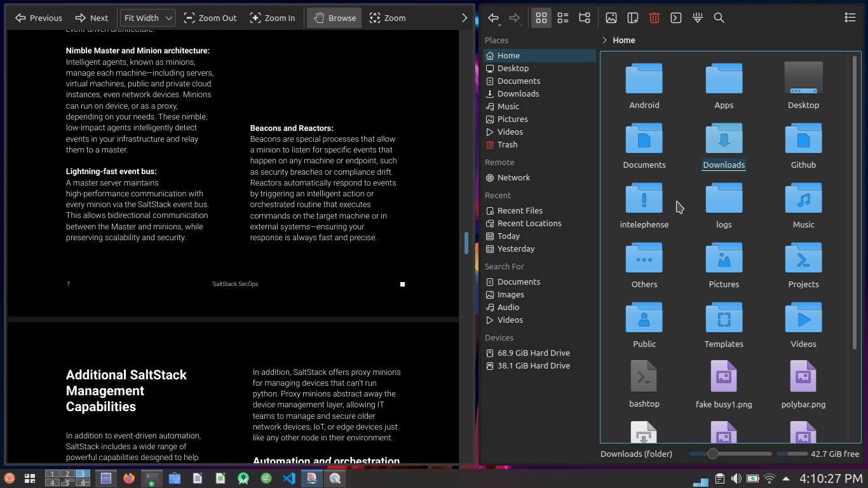The height and width of the screenshot is (488, 868).
Task: Show files modified Yesterday
Action: (x=539, y=248)
